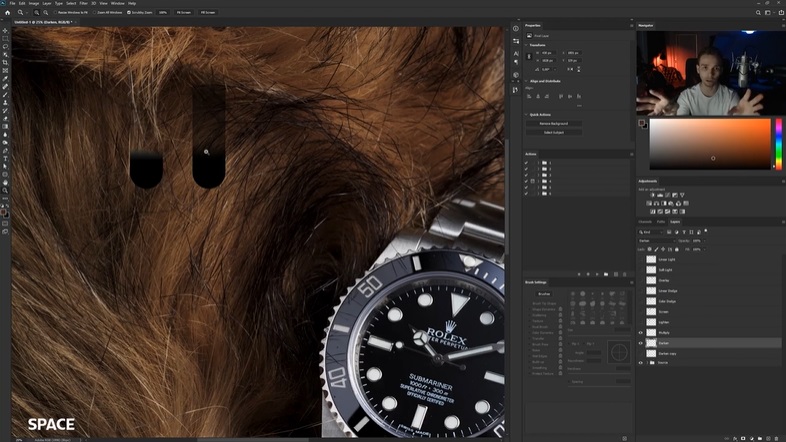Click create new action icon in Actions panel
This screenshot has width=786, height=442.
(616, 274)
